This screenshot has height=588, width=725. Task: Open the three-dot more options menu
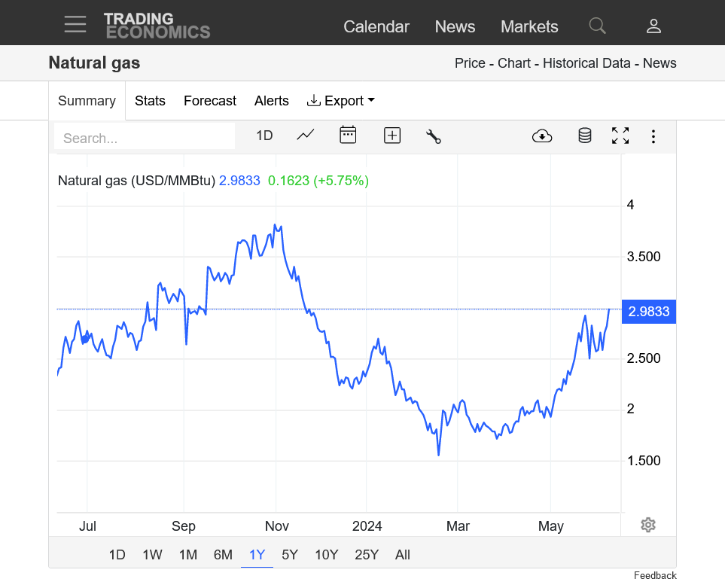tap(653, 136)
